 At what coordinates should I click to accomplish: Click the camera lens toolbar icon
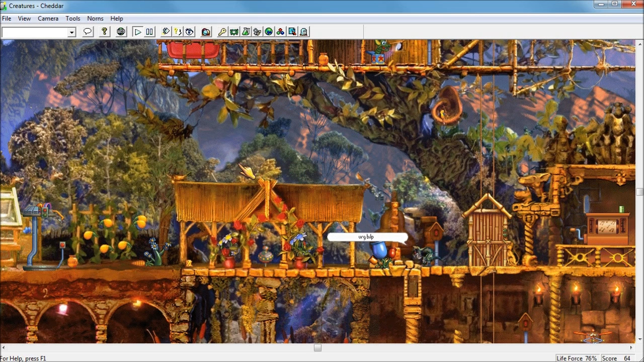click(x=206, y=32)
